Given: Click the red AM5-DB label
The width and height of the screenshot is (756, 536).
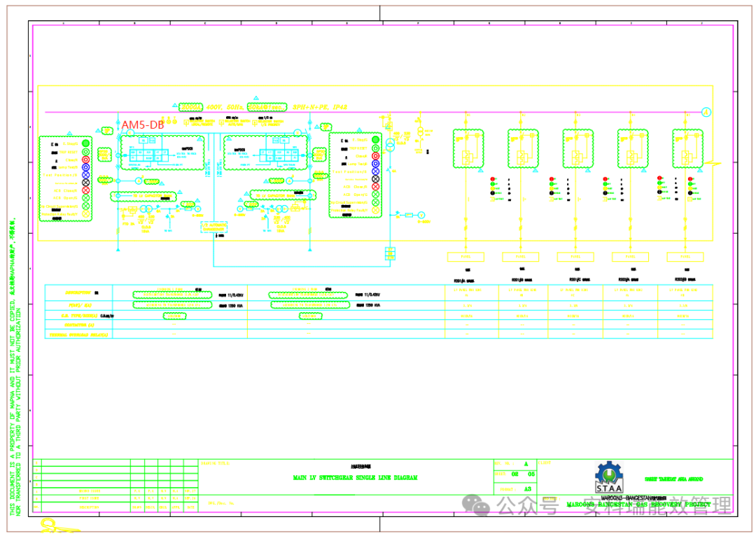Looking at the screenshot, I should pyautogui.click(x=143, y=125).
